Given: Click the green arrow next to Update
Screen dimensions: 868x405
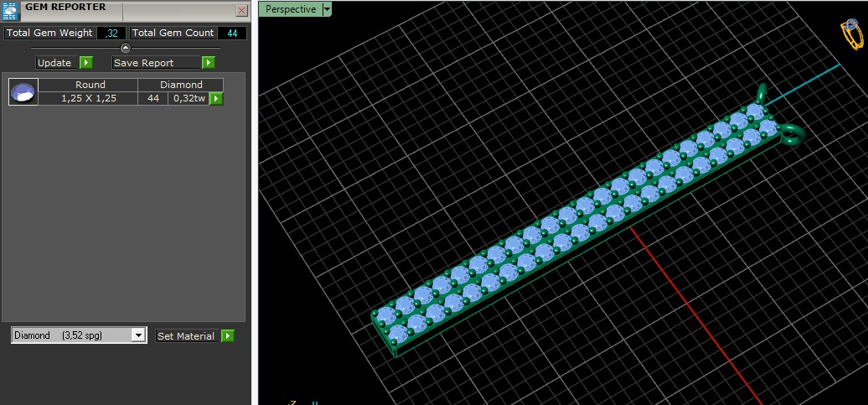Looking at the screenshot, I should pyautogui.click(x=86, y=63).
